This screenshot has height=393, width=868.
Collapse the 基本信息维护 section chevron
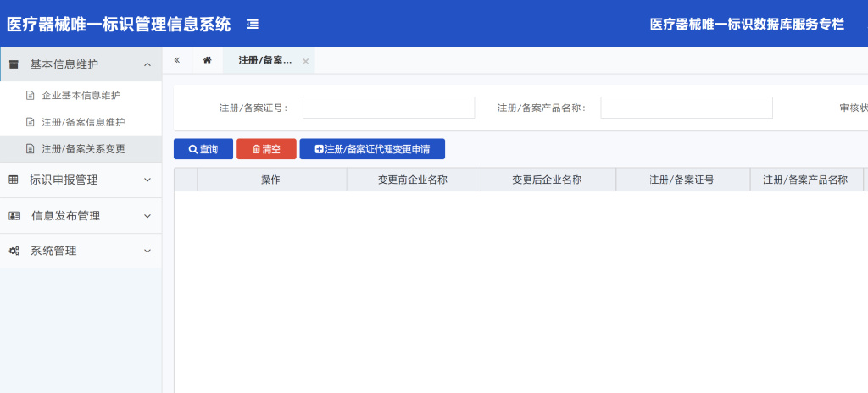(147, 64)
